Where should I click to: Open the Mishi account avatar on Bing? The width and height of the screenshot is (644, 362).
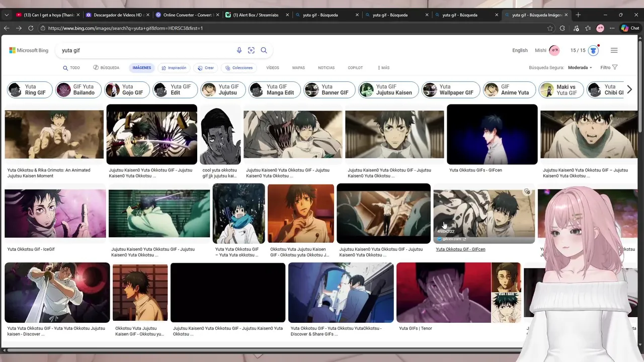tap(554, 50)
